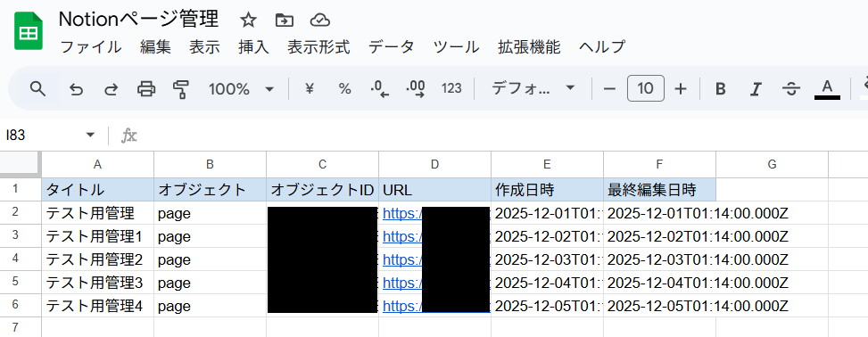
Task: Open the 表示形式 menu
Action: [318, 47]
